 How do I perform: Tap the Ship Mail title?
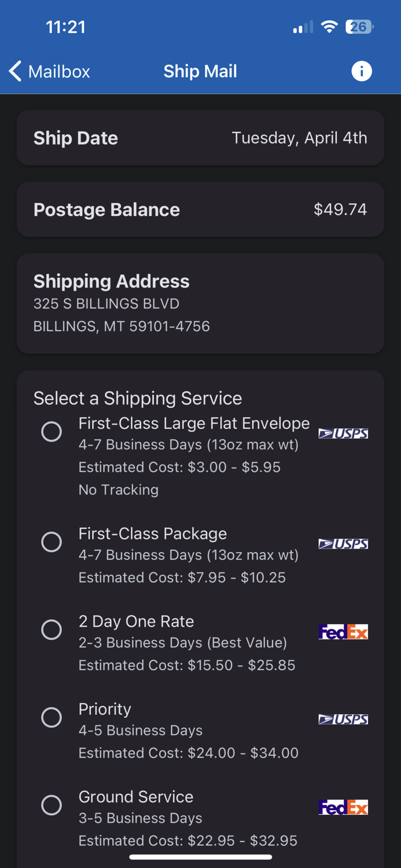click(200, 71)
